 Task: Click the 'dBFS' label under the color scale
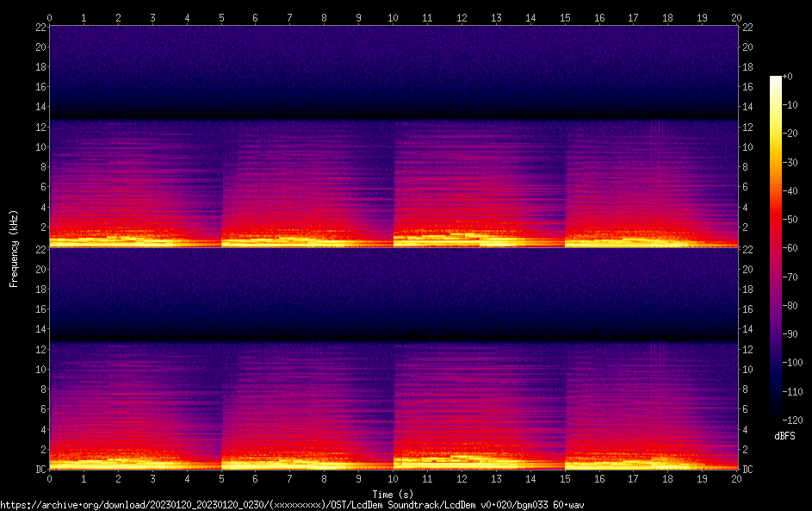pos(784,436)
